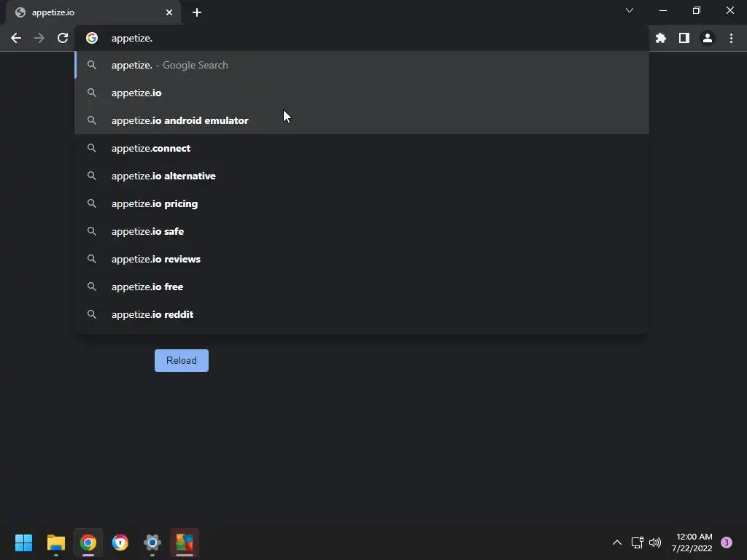747x560 pixels.
Task: Open the Windows Start menu
Action: 23,542
